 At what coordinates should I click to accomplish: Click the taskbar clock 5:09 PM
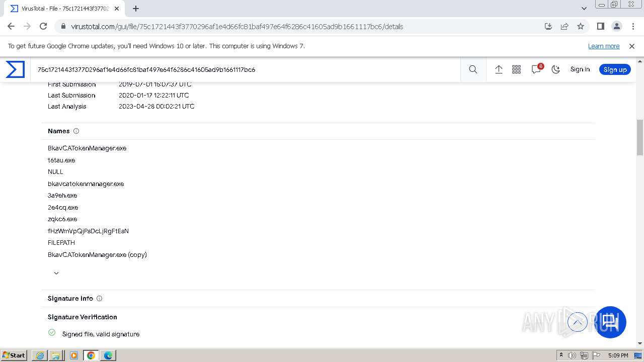(x=618, y=355)
